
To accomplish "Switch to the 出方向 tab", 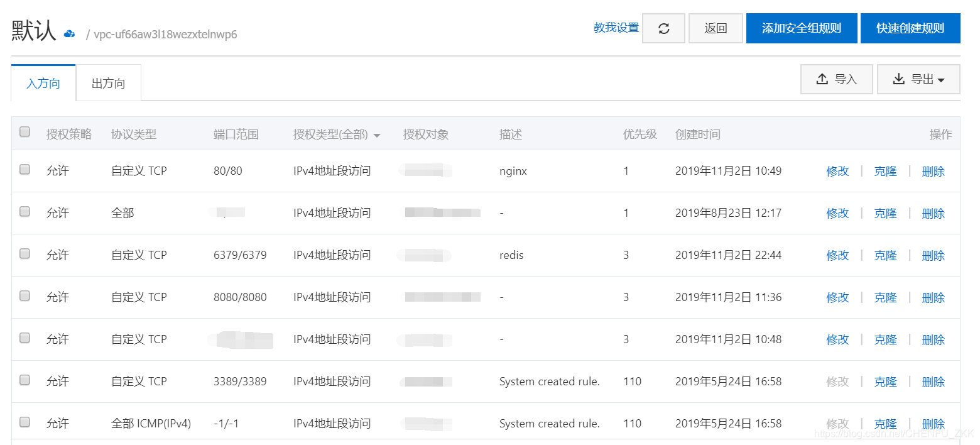I will [x=108, y=83].
